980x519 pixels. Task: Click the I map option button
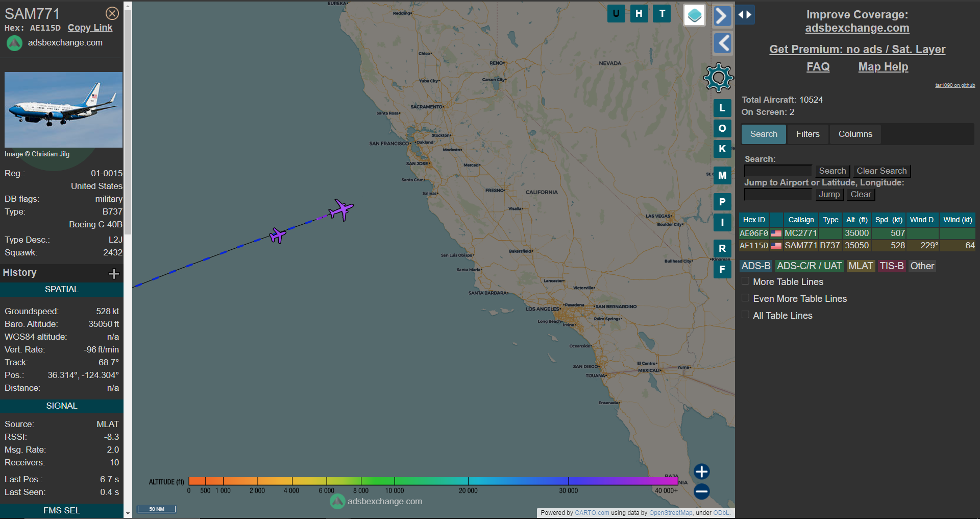(x=722, y=222)
